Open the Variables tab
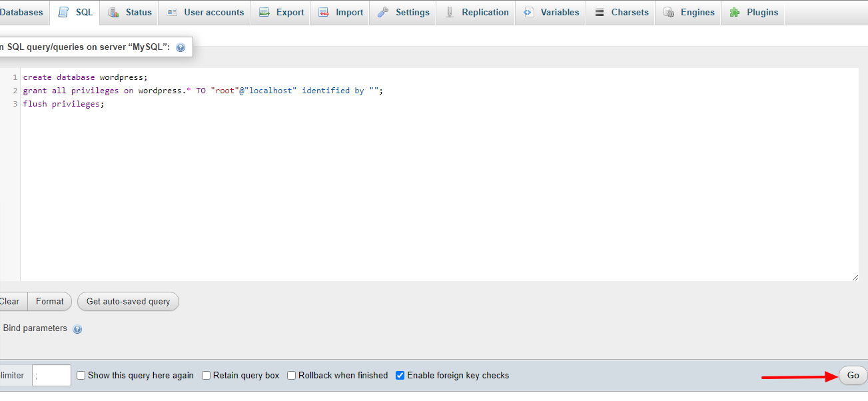Viewport: 868px width, 401px height. click(x=550, y=12)
